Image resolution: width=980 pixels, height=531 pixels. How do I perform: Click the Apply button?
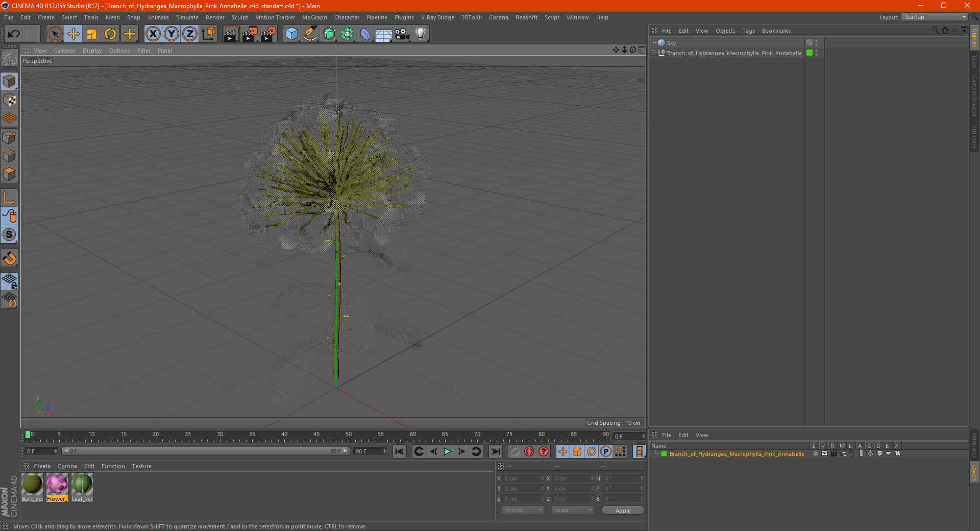(623, 510)
